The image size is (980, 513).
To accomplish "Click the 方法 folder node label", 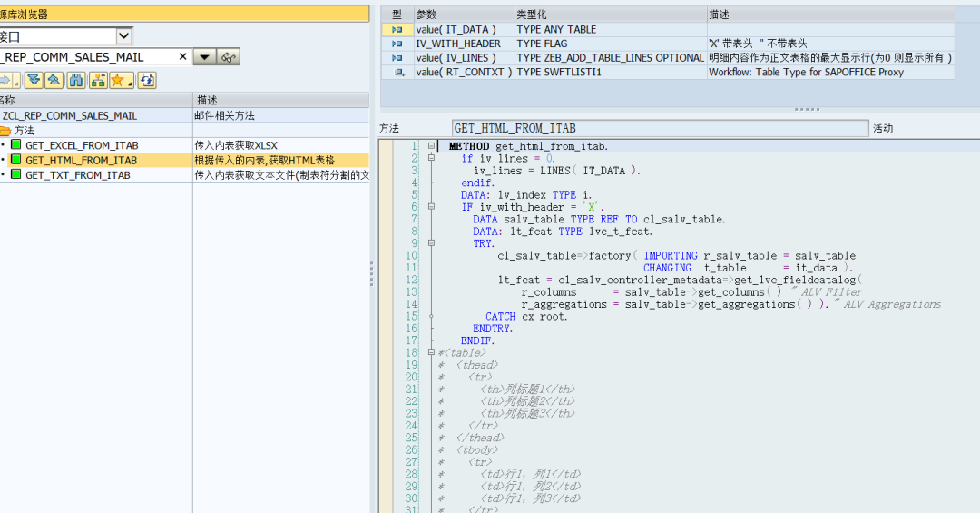I will [x=24, y=130].
